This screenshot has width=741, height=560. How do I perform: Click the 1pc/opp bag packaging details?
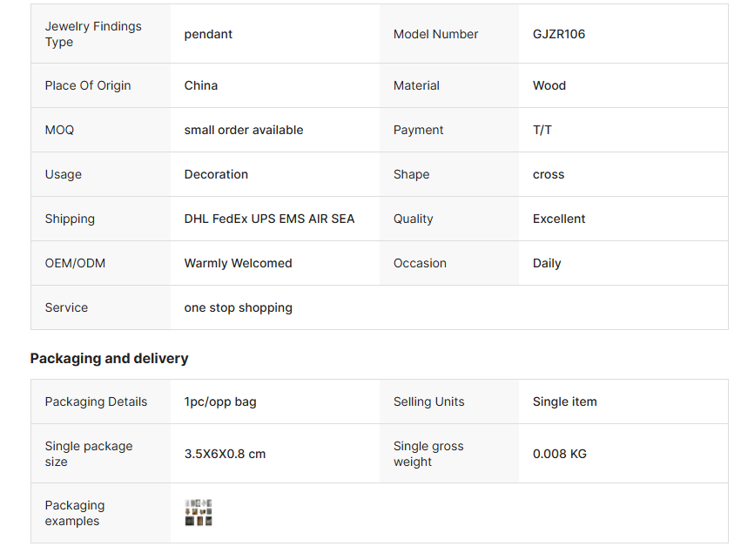click(220, 401)
